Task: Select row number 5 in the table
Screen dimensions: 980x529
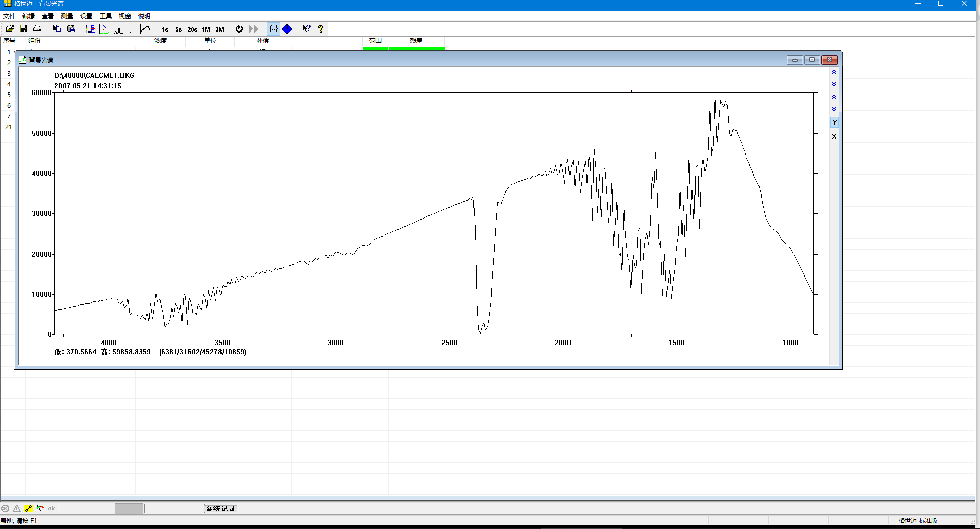Action: (x=9, y=95)
